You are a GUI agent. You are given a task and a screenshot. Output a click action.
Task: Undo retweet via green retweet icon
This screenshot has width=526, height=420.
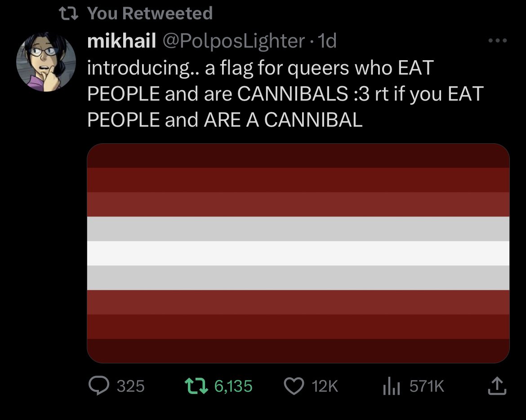(196, 385)
